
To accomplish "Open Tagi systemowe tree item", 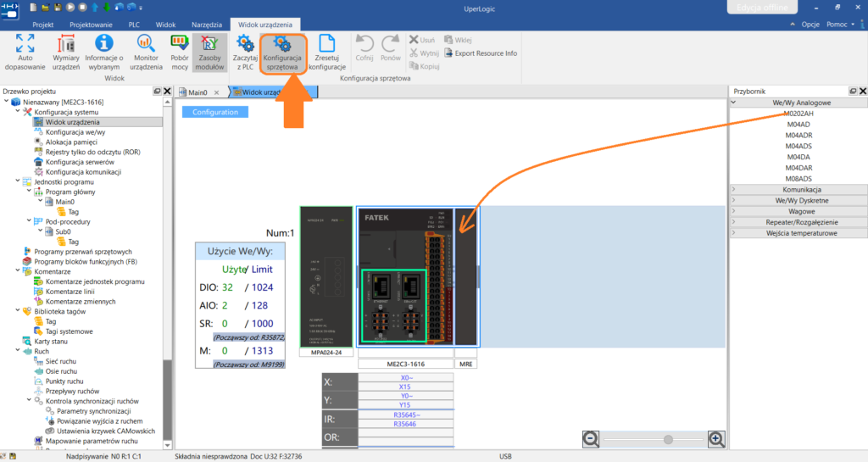I will pos(70,331).
